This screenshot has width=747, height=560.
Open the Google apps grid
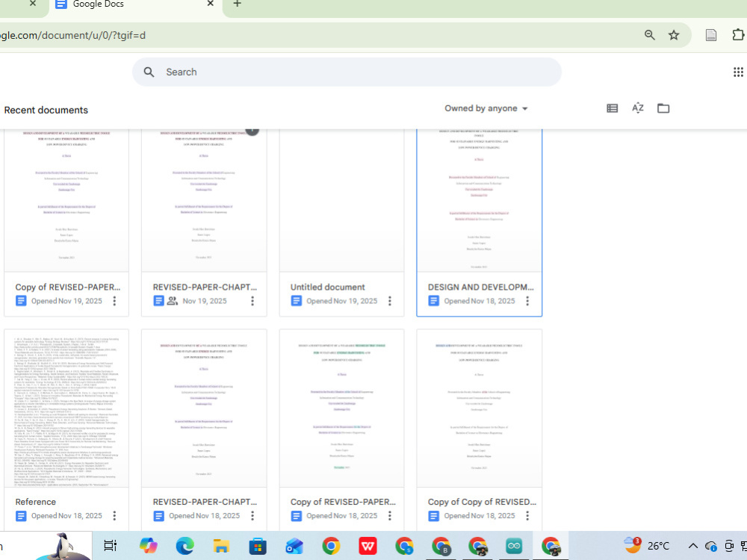click(738, 72)
